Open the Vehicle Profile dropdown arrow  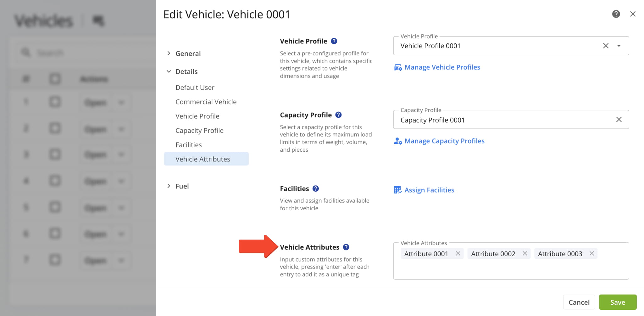[x=619, y=46]
